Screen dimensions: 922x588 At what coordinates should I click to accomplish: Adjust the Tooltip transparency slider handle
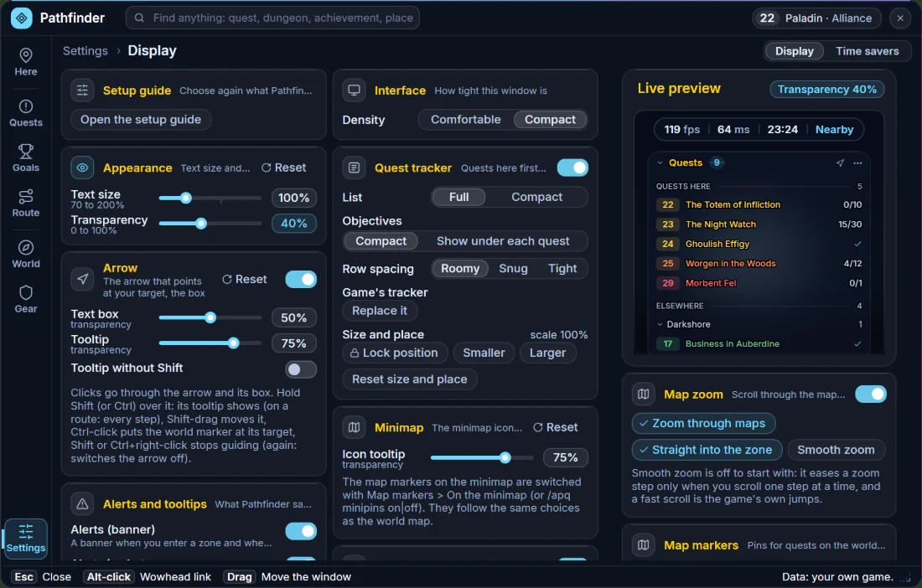[234, 343]
